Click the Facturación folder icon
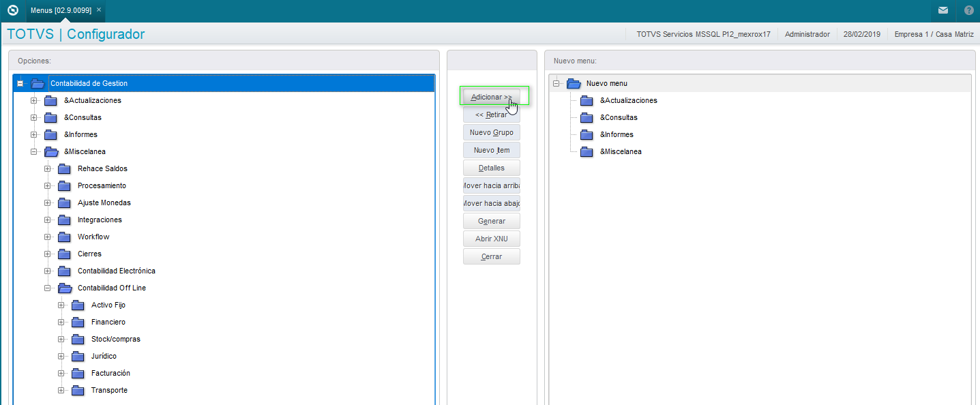The image size is (980, 405). [x=78, y=373]
